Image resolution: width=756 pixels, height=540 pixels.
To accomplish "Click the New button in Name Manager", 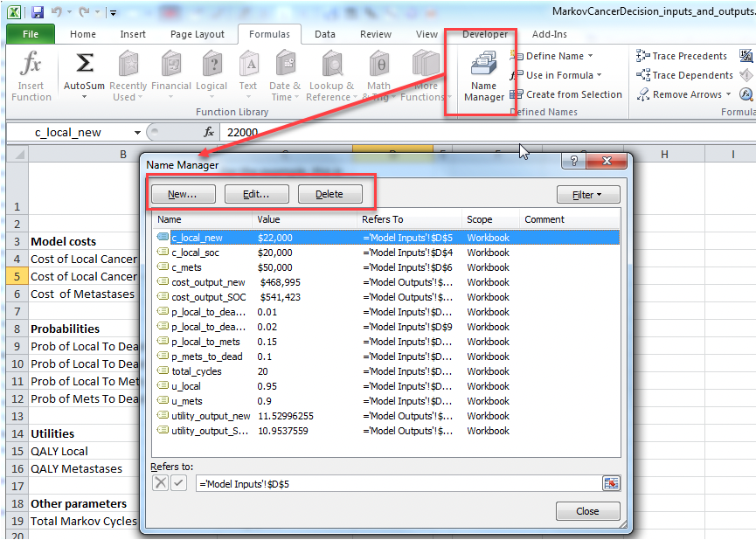I will [183, 193].
